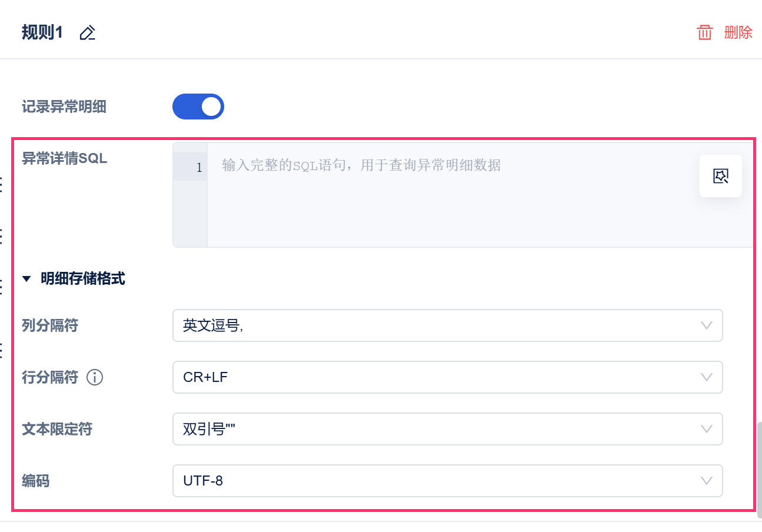The width and height of the screenshot is (762, 532).
Task: Click the pencil icon to rename 规则1
Action: click(x=87, y=33)
